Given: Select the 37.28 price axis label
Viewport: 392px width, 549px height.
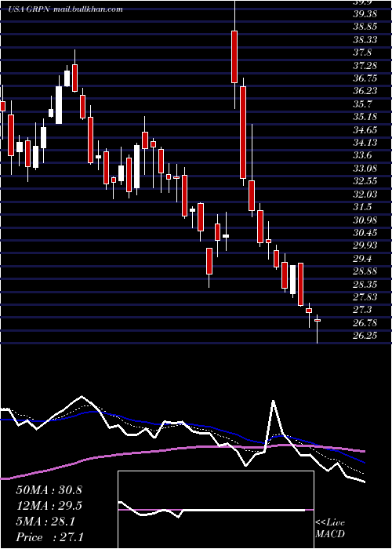Looking at the screenshot, I should click(365, 65).
